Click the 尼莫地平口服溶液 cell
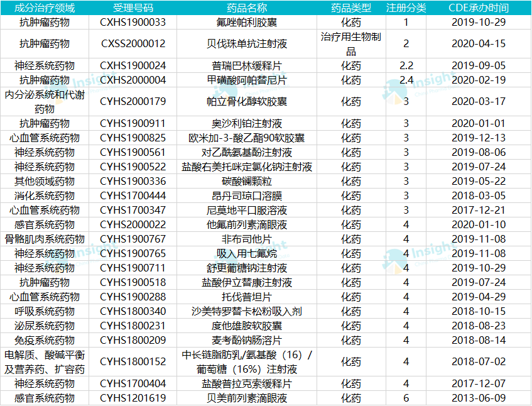532x406 pixels. tap(247, 210)
